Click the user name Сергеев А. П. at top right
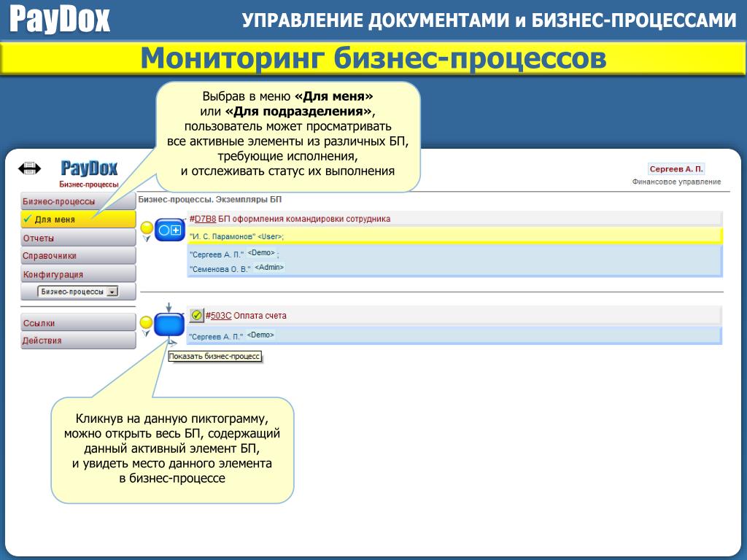 676,169
